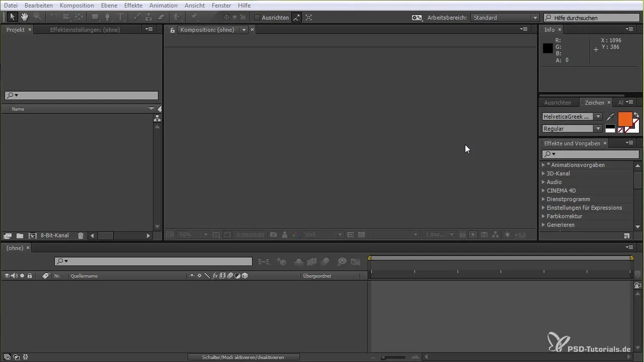The width and height of the screenshot is (644, 362).
Task: Select the Selection arrow tool
Action: (x=13, y=17)
